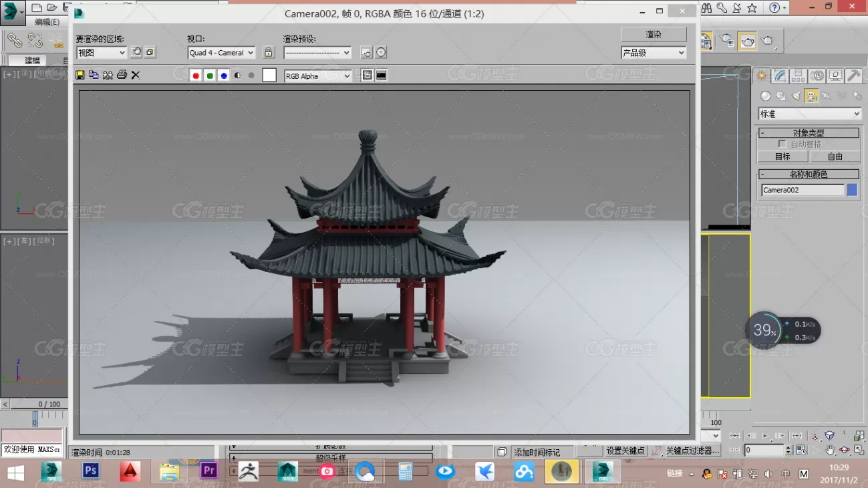Open the Windows Start button

click(x=15, y=472)
